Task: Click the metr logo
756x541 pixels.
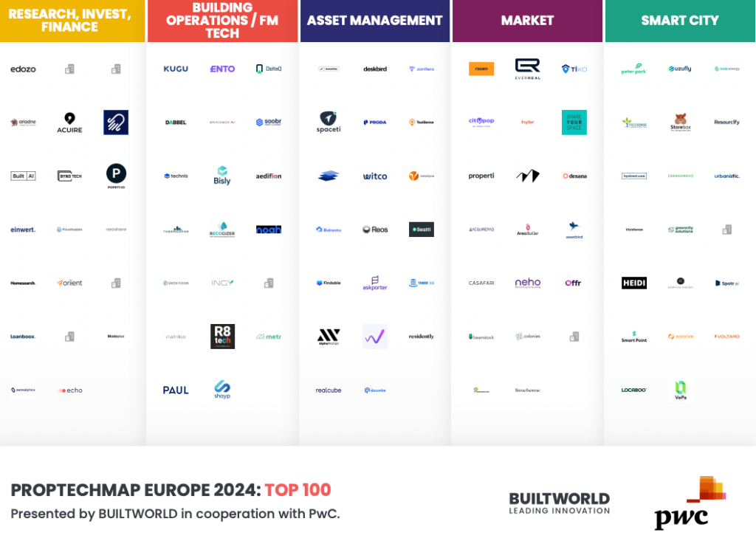Action: pyautogui.click(x=269, y=337)
